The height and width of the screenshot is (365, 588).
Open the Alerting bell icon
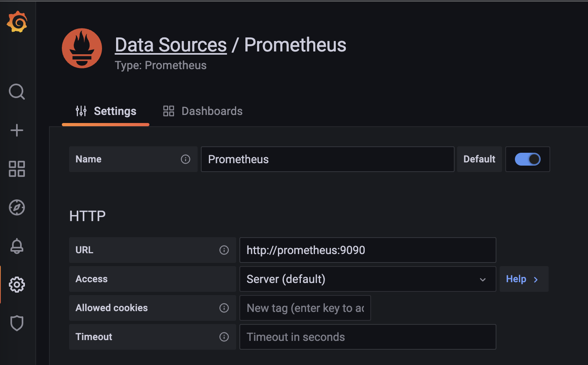(x=17, y=246)
